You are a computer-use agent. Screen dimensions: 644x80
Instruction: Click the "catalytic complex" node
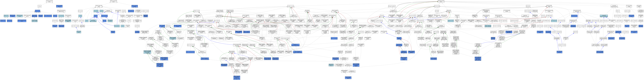pyautogui.click(x=145, y=11)
